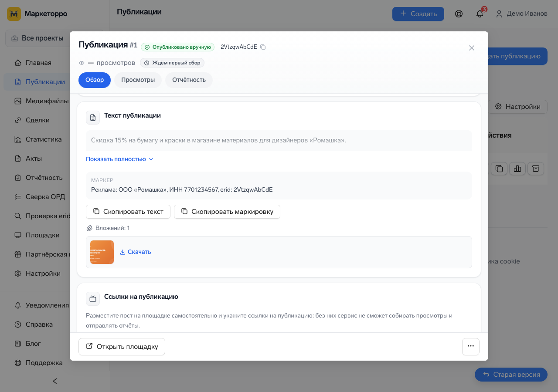The image size is (558, 392).
Task: Open the orange attachment thumbnail
Action: point(102,252)
